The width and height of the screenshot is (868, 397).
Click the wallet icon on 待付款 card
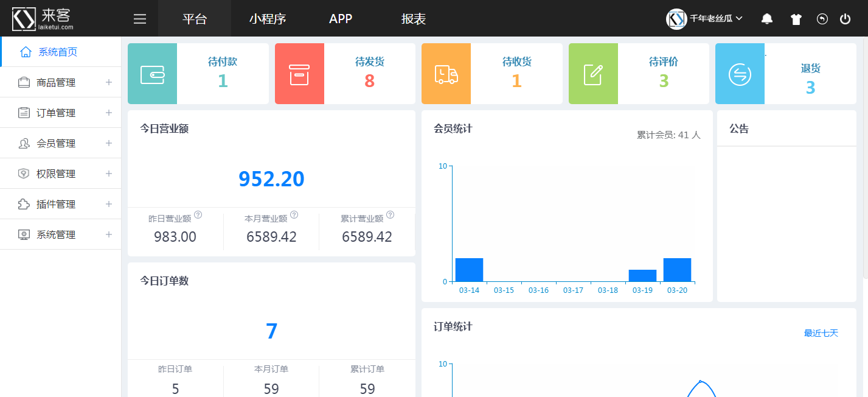click(x=152, y=74)
